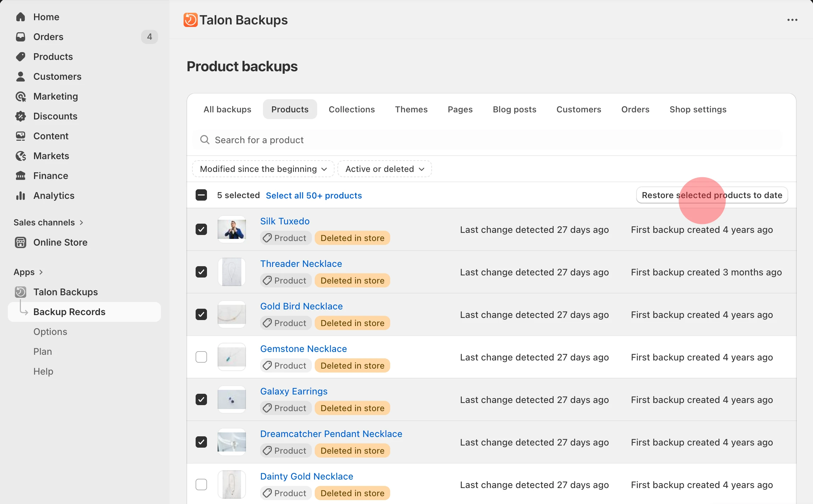Open the Marketing section via megaphone icon

pyautogui.click(x=21, y=96)
